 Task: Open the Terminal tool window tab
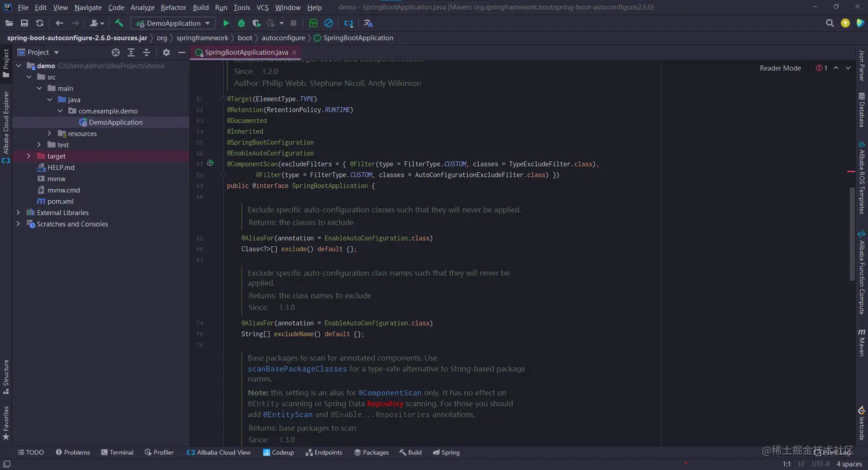pos(117,452)
